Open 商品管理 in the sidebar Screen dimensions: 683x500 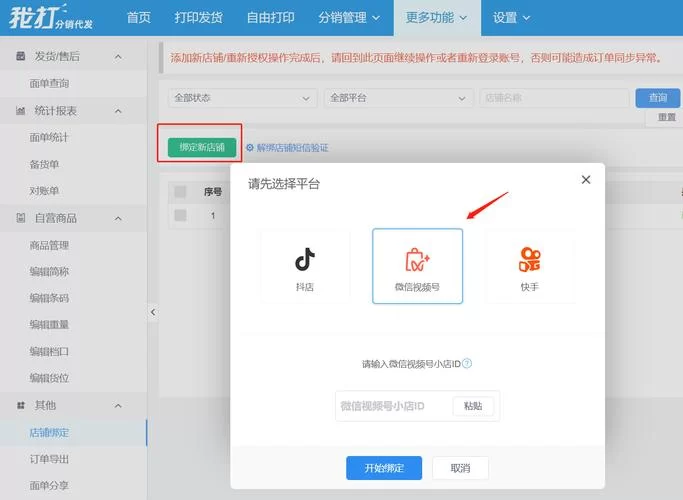pyautogui.click(x=49, y=245)
